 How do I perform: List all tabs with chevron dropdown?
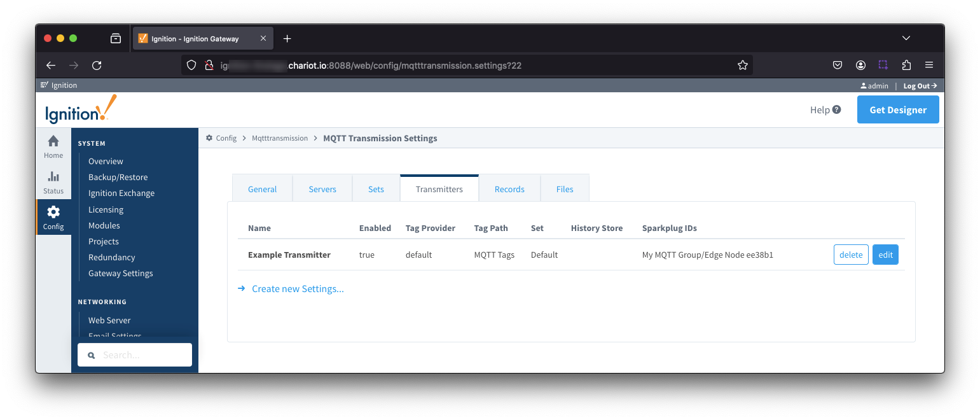click(906, 38)
